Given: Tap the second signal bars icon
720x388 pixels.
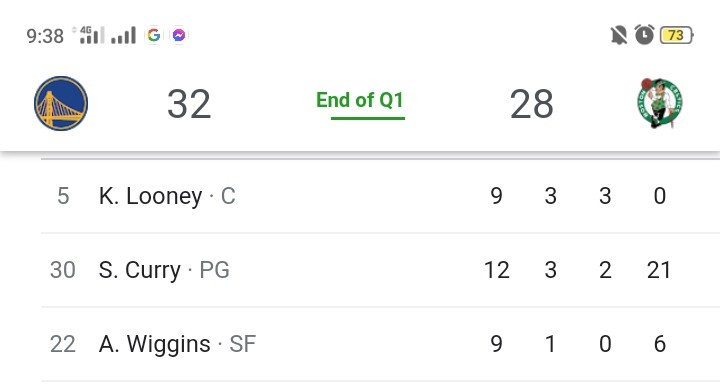Looking at the screenshot, I should click(124, 35).
